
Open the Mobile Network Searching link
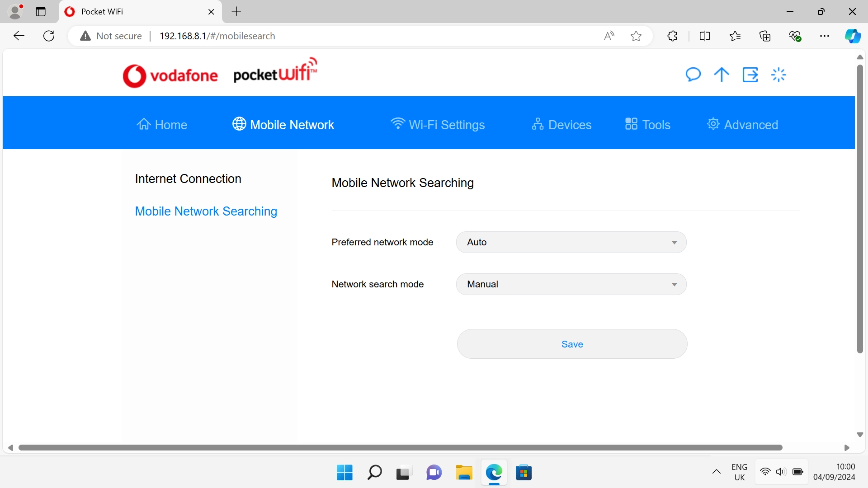click(206, 211)
